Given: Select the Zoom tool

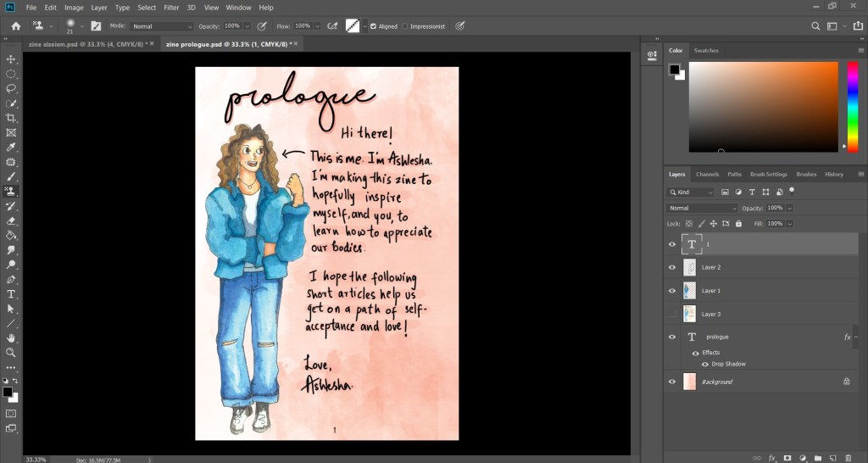Looking at the screenshot, I should pyautogui.click(x=11, y=352).
